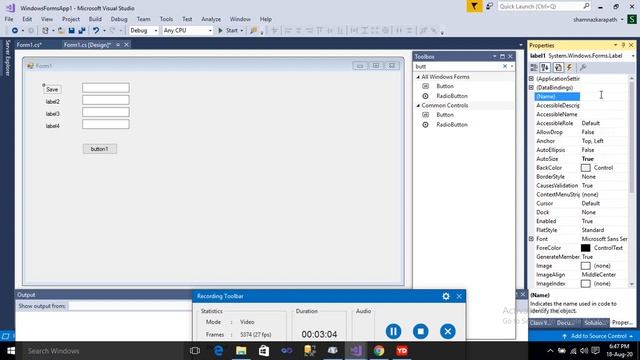
Task: Select RadioButton under Common Controls
Action: tap(452, 124)
